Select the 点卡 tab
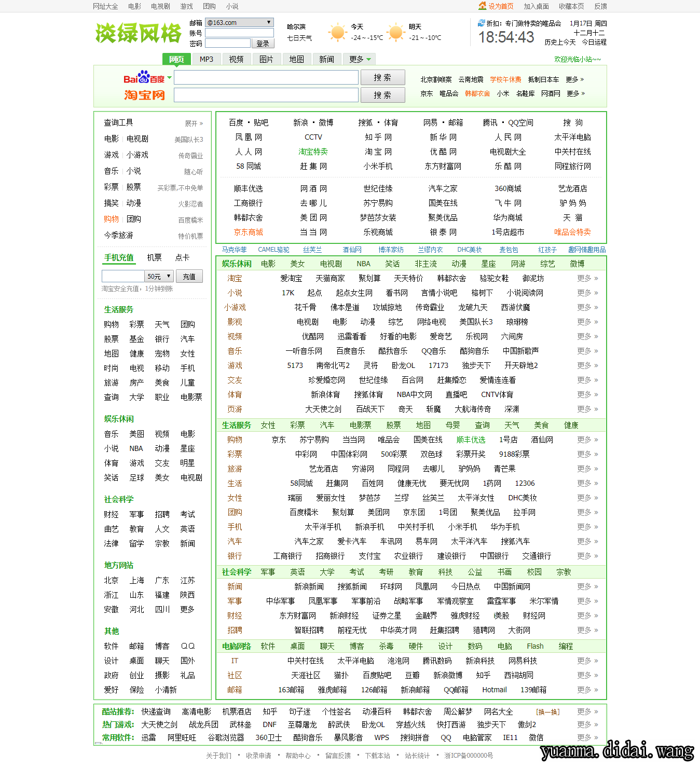The image size is (700, 767). 182,257
